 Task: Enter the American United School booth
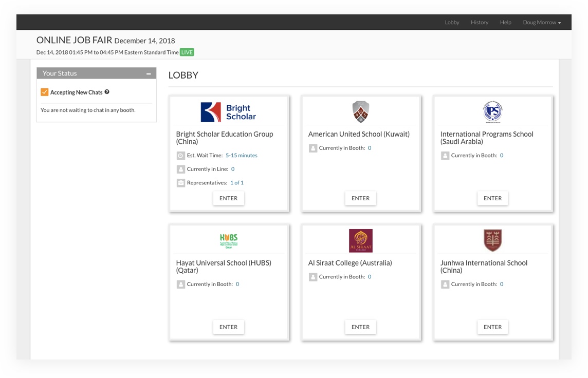360,198
